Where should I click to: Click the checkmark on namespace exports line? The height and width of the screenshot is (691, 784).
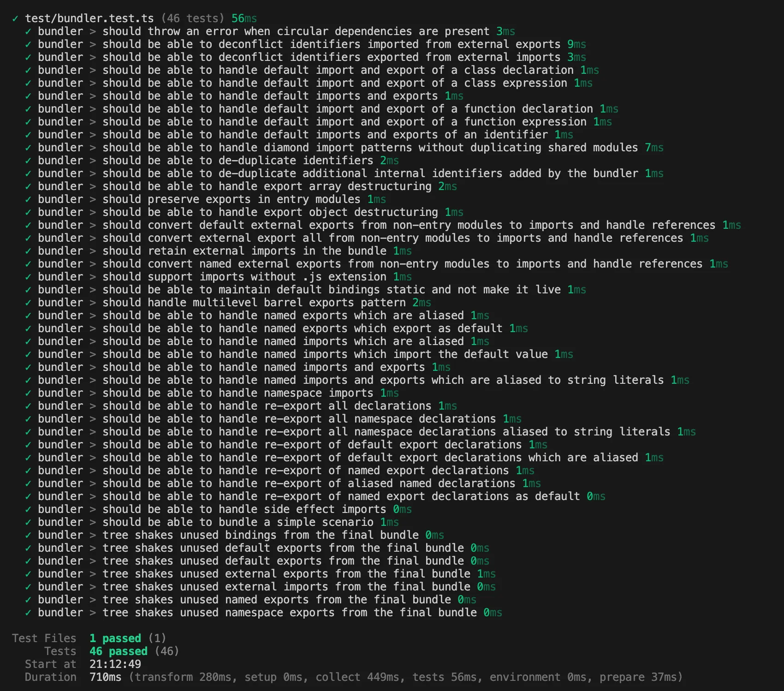(x=28, y=613)
